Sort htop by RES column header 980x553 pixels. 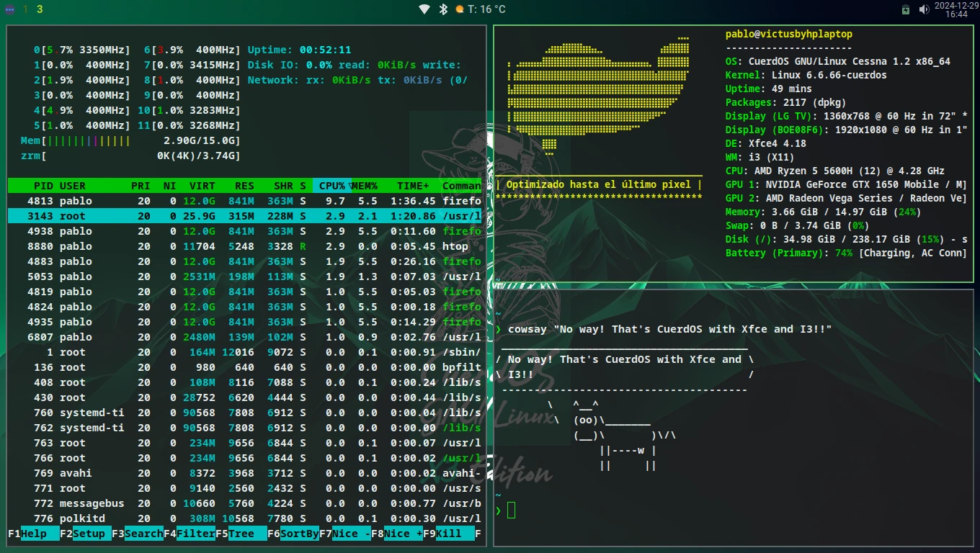point(244,186)
